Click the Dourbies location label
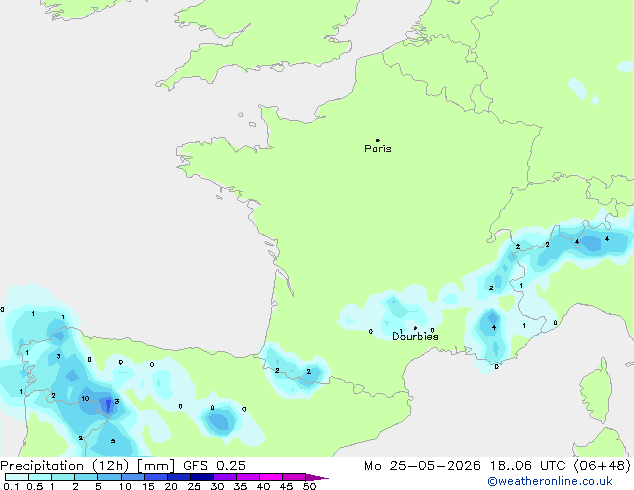The image size is (634, 490). pos(415,336)
